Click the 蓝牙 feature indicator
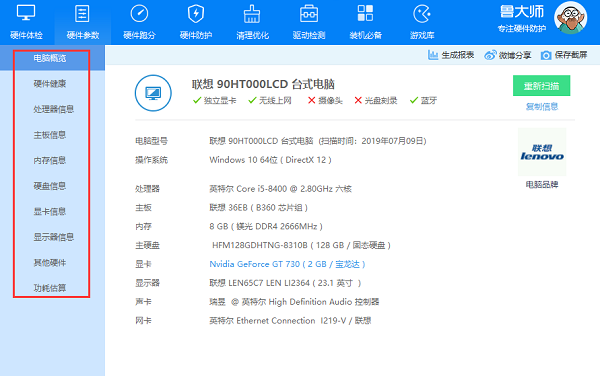 tap(423, 101)
